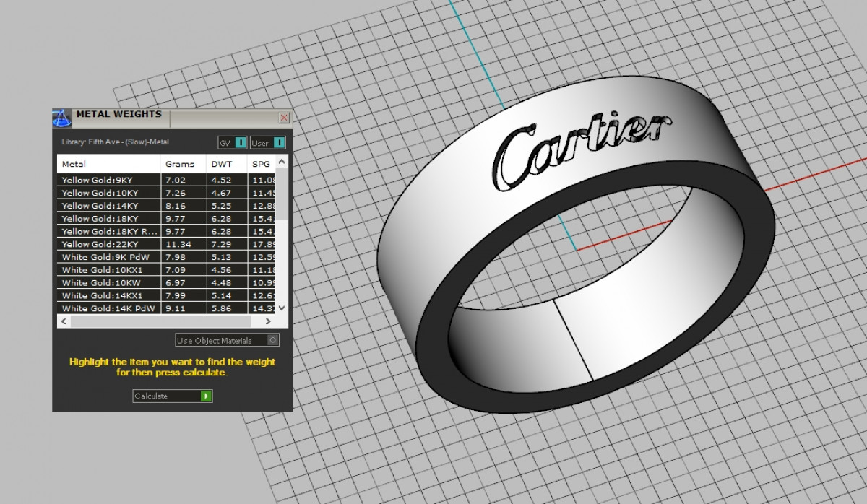
Task: Highlight the Yellow Gold:22KY row
Action: point(108,245)
